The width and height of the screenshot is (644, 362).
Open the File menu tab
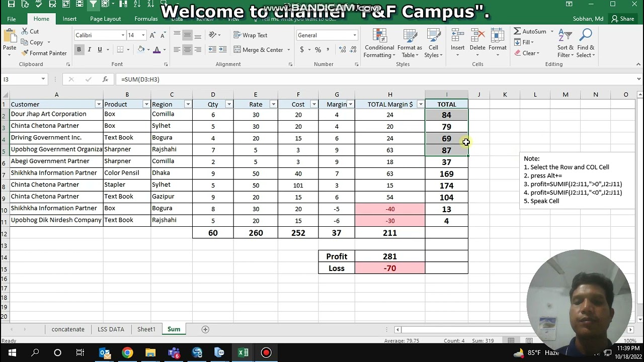point(12,19)
